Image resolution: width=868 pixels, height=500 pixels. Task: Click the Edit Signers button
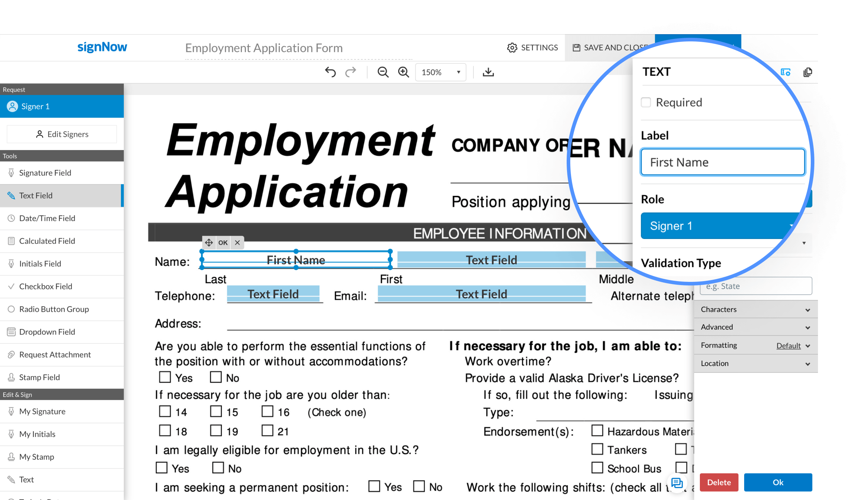[62, 134]
